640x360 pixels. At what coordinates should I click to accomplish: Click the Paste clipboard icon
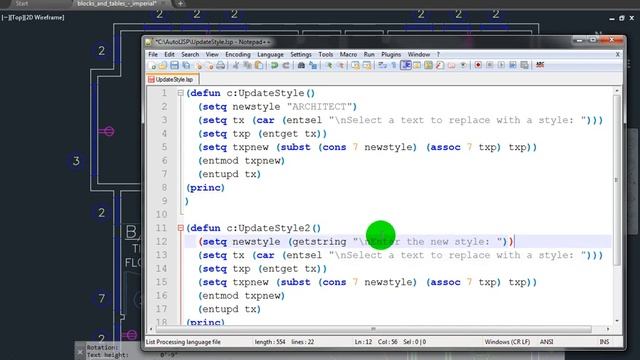[259, 65]
